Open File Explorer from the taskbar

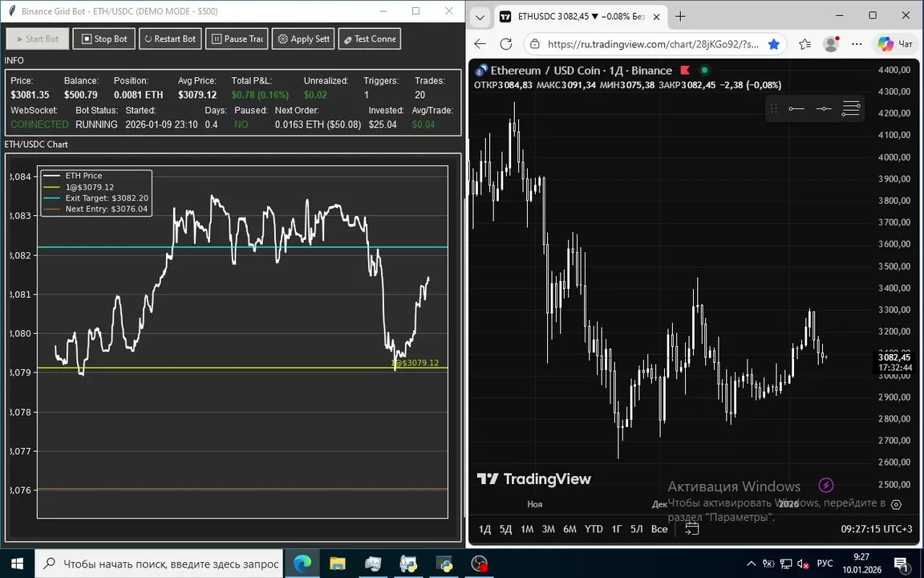pos(338,564)
